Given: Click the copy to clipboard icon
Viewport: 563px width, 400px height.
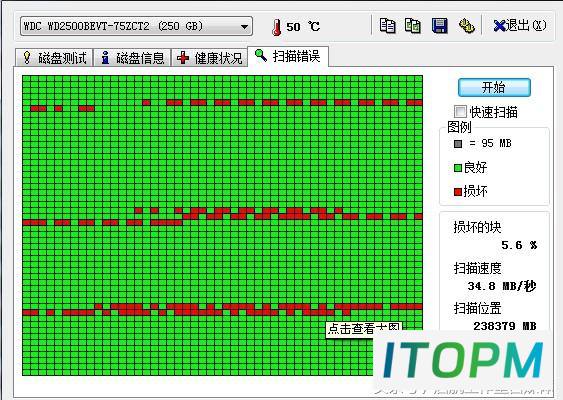Looking at the screenshot, I should coord(387,25).
